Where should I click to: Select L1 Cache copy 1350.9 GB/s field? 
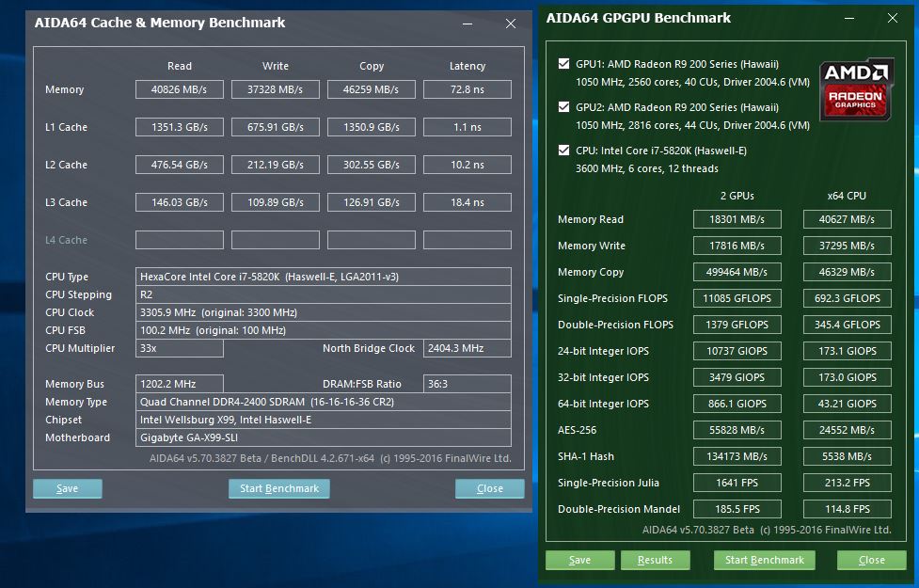(x=371, y=127)
